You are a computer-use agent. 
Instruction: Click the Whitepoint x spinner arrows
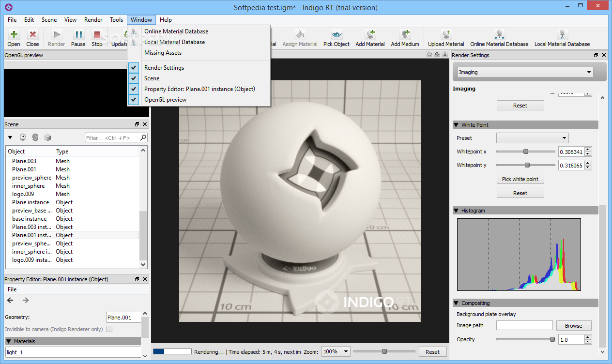point(588,152)
